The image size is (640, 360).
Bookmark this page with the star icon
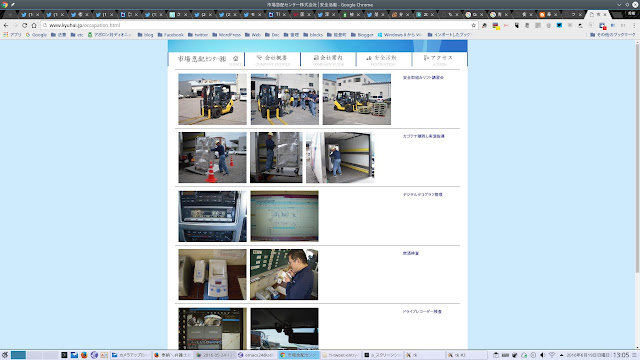(x=473, y=25)
